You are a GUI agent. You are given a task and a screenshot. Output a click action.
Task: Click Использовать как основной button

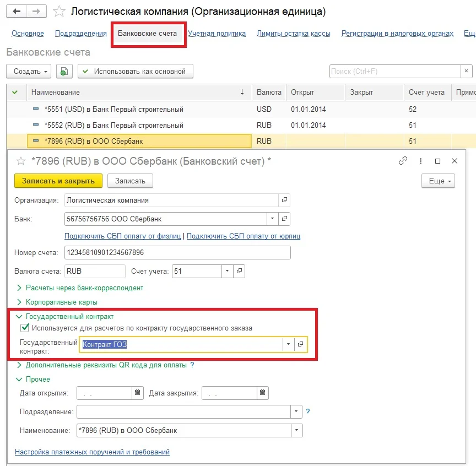click(136, 72)
